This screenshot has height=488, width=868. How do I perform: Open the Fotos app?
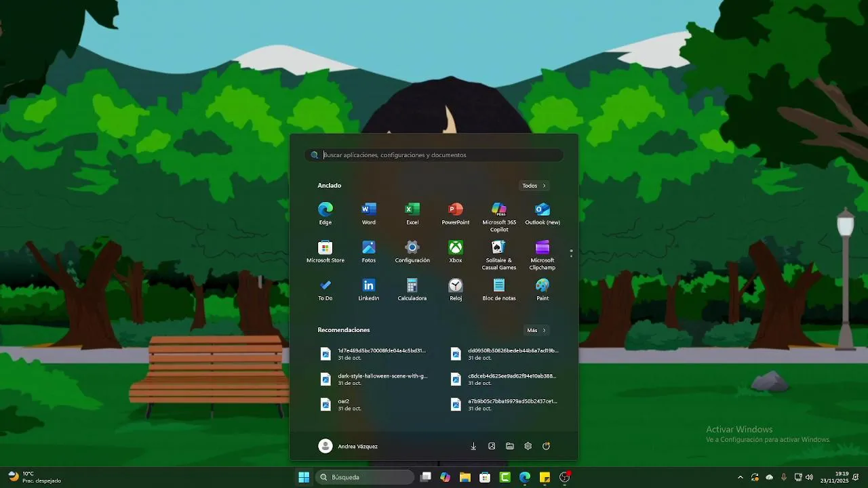tap(369, 251)
